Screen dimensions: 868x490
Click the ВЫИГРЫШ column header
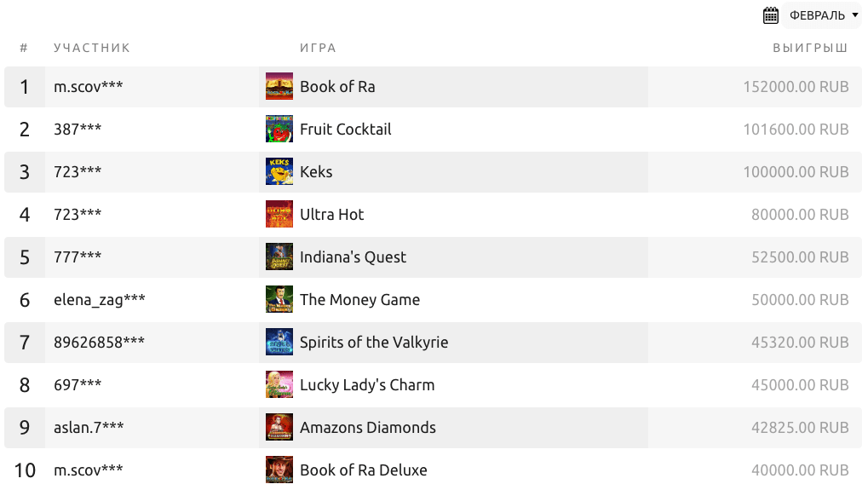tap(809, 48)
